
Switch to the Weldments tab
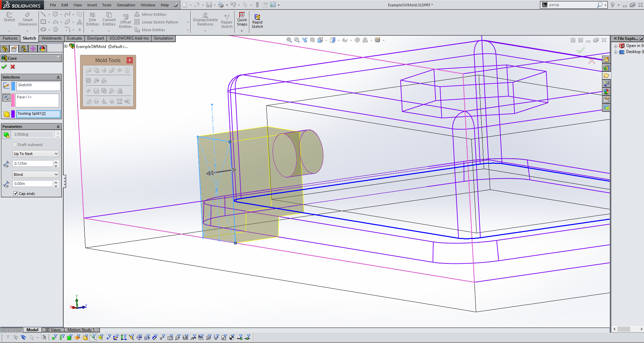click(51, 38)
